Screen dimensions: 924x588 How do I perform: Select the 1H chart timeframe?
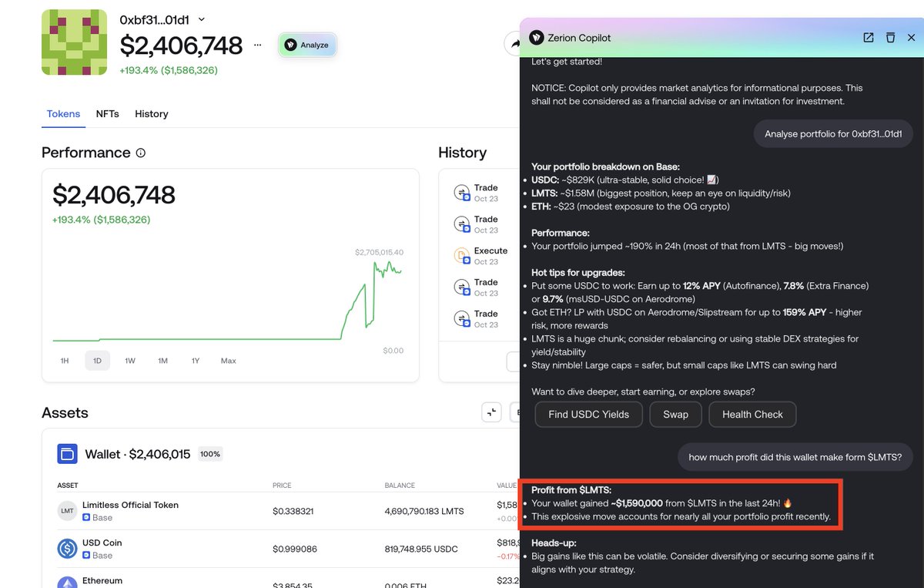65,361
